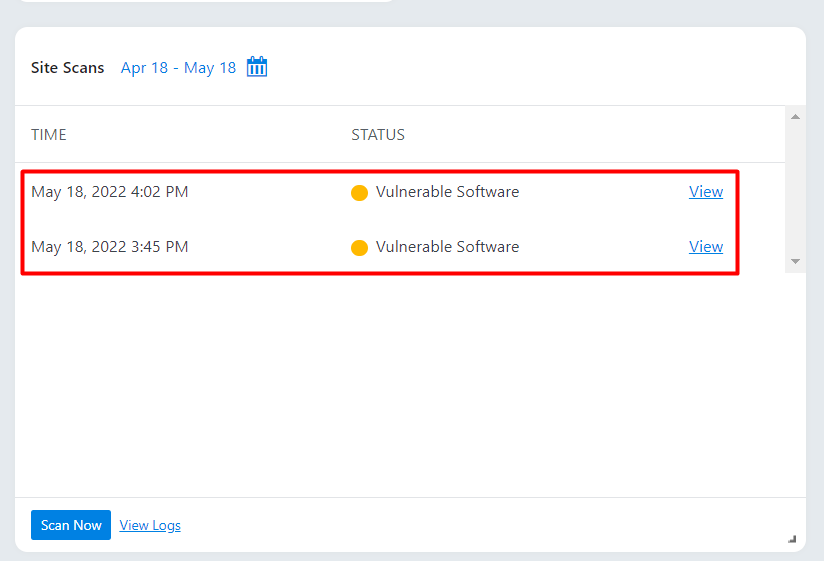View the May 18 4:02 PM scan details

coord(706,192)
